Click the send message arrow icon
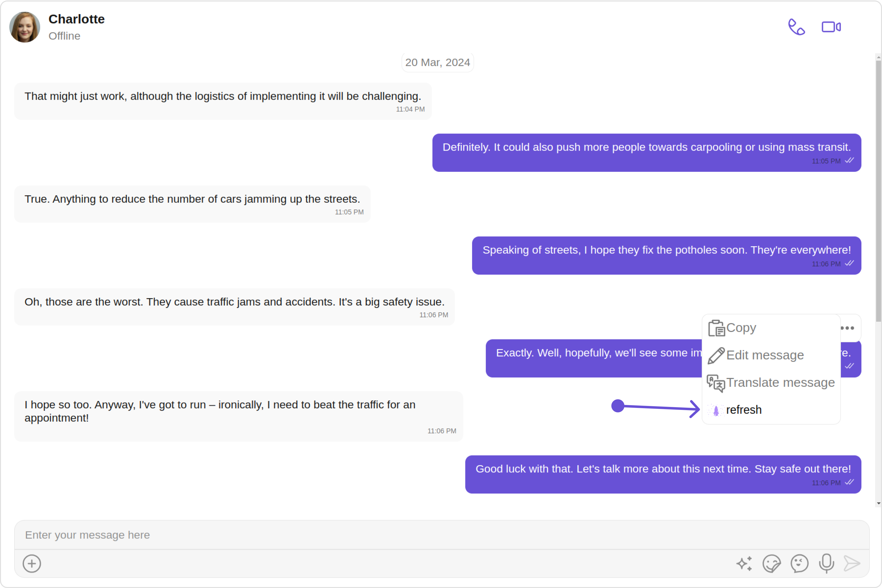The image size is (882, 588). pos(852,564)
